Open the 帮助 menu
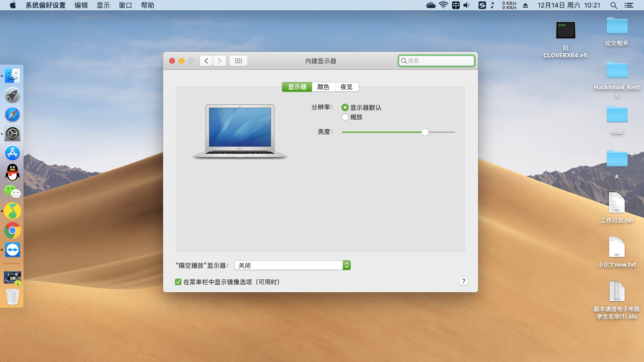This screenshot has height=362, width=644. tap(148, 5)
